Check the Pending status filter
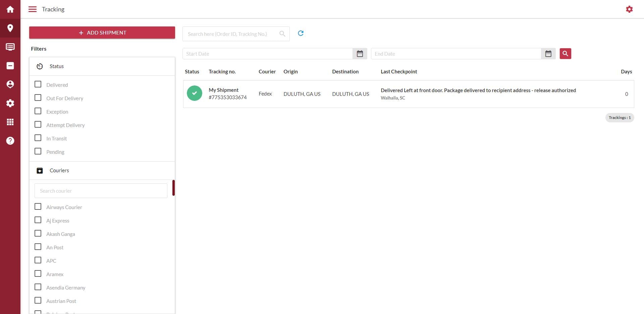Screen dimensions: 644x314 pos(38,151)
